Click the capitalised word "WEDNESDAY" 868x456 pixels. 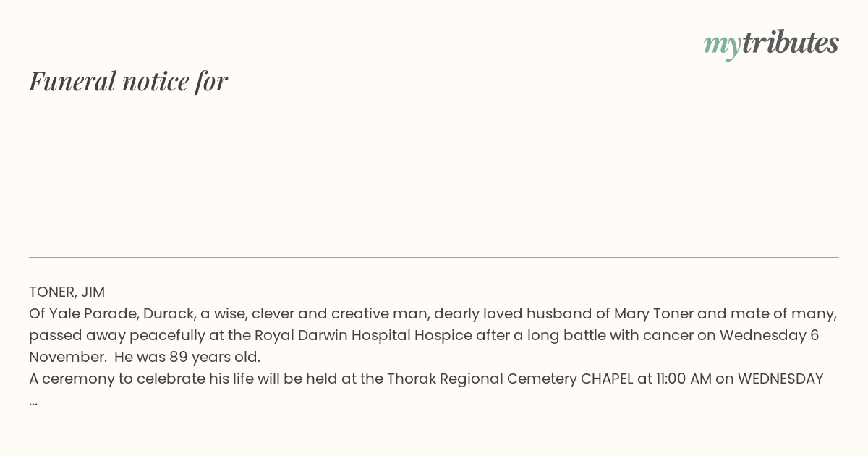(780, 379)
